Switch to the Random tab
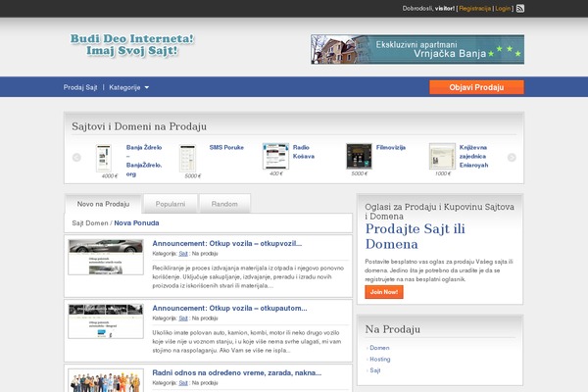This screenshot has width=588, height=392. [224, 204]
